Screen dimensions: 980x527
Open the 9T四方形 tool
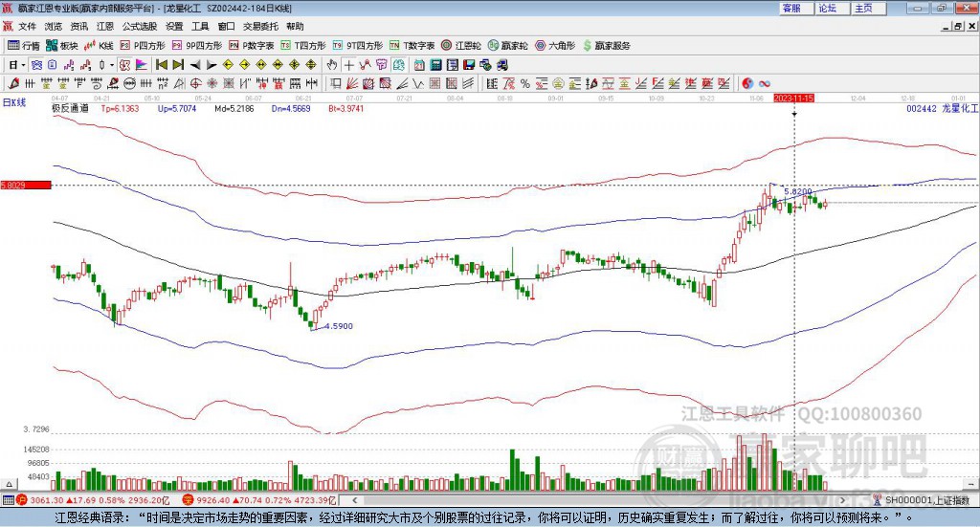tap(358, 46)
